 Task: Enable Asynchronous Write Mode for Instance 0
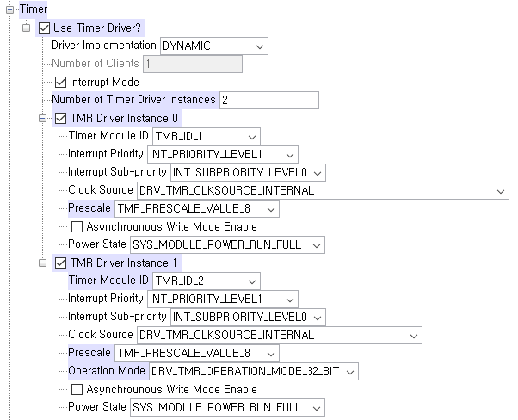(x=77, y=226)
